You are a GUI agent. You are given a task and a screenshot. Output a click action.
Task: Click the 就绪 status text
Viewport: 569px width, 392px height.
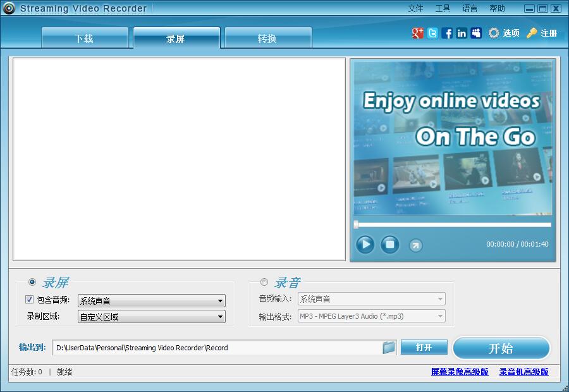pyautogui.click(x=64, y=372)
